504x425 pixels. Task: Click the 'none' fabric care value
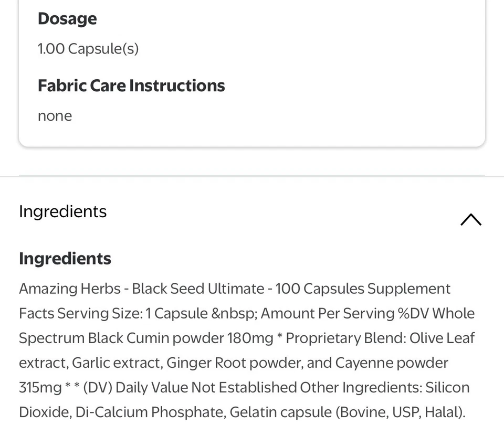(x=55, y=116)
